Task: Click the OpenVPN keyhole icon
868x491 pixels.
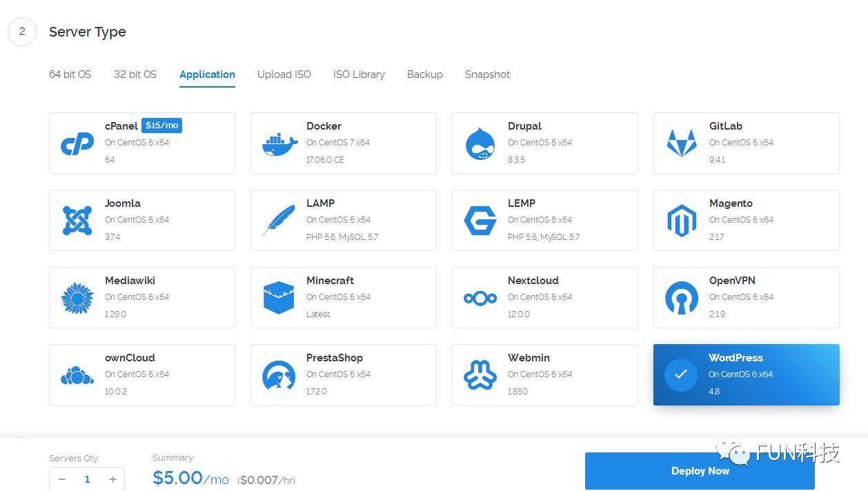Action: (682, 298)
